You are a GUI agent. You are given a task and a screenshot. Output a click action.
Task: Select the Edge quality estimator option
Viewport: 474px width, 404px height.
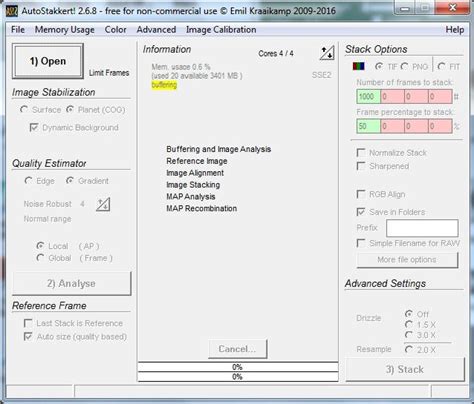(x=28, y=181)
